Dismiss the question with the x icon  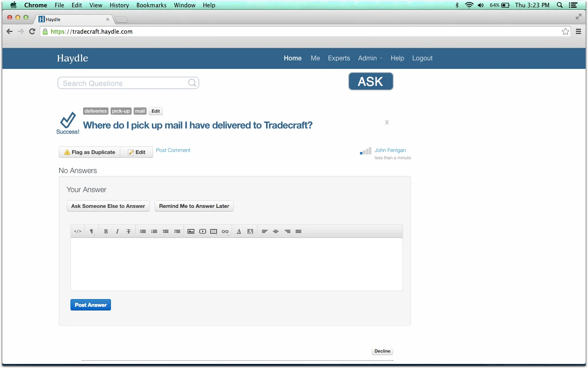click(x=387, y=122)
